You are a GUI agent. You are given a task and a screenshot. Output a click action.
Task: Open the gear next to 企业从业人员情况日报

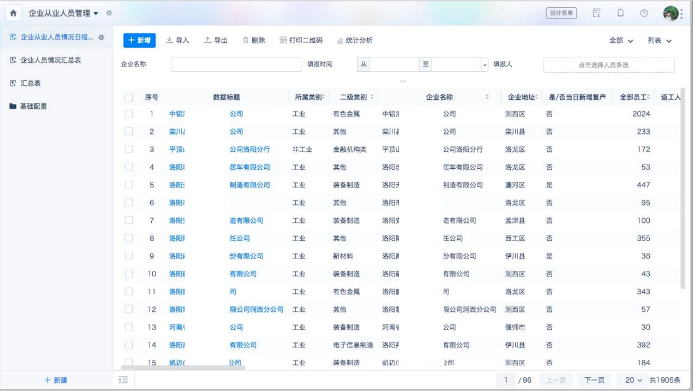pos(101,37)
